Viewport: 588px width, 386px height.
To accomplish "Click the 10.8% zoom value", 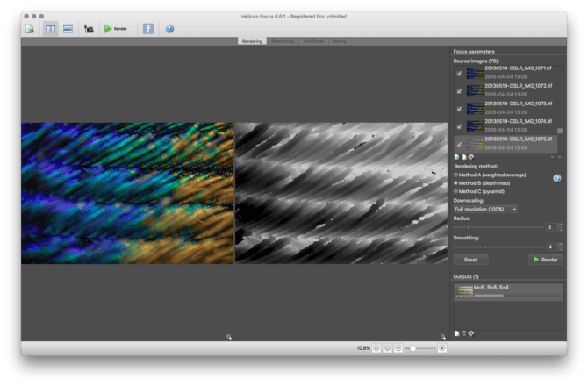I will pyautogui.click(x=363, y=348).
